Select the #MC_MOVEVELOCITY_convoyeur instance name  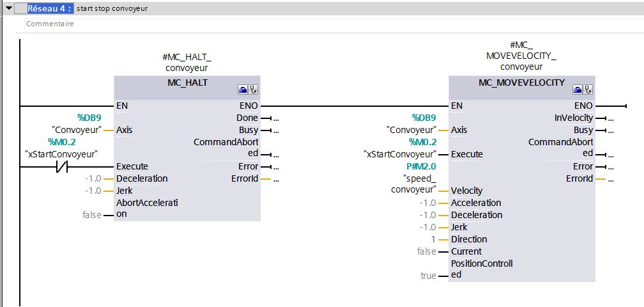(x=521, y=56)
